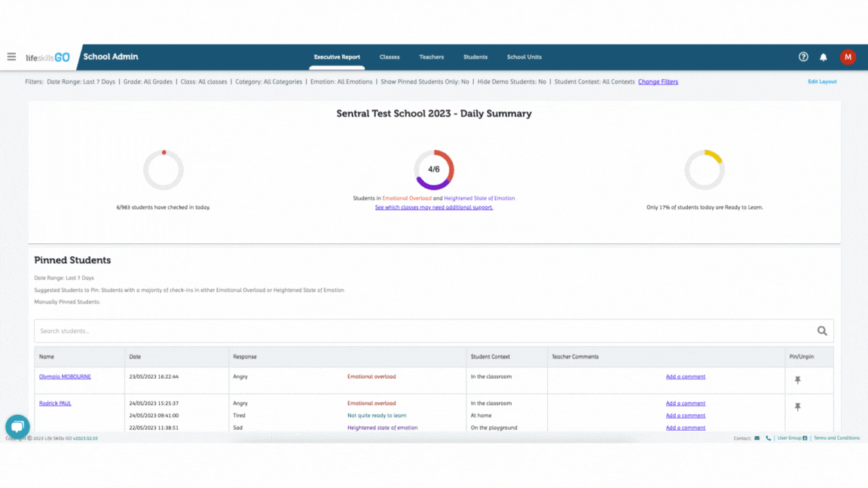Open Olympia MOBOURNE's student profile
The width and height of the screenshot is (868, 488).
point(65,377)
